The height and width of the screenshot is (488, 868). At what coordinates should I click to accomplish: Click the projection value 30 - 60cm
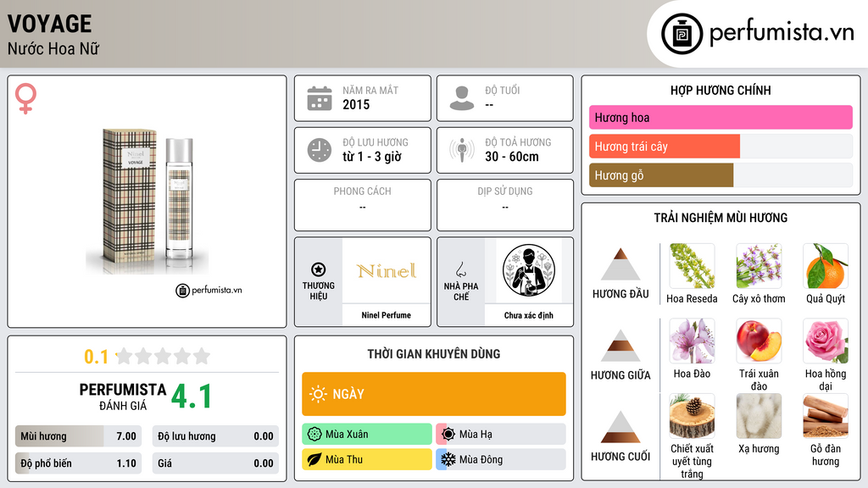pyautogui.click(x=512, y=157)
